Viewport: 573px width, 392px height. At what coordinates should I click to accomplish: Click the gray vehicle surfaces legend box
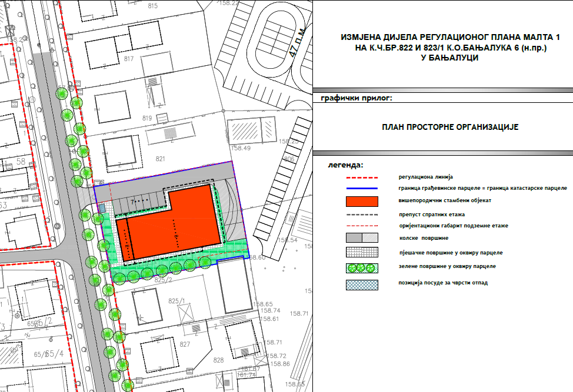click(x=361, y=238)
